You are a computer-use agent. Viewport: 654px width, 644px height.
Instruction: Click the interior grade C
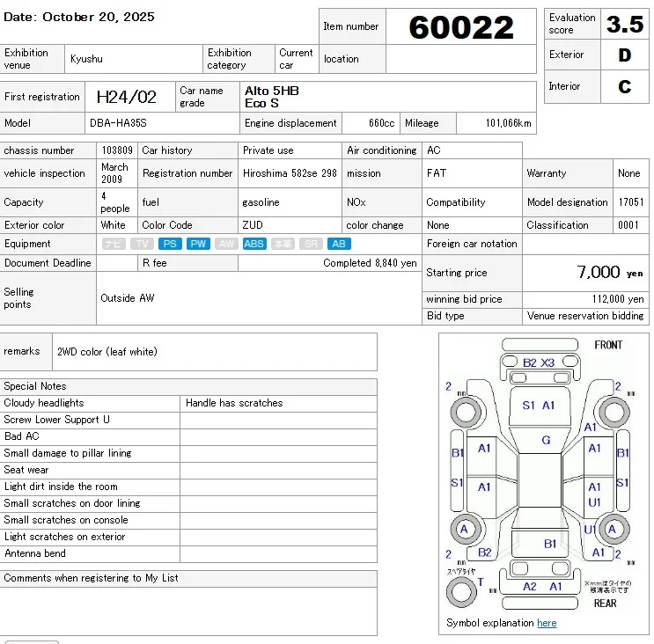624,86
